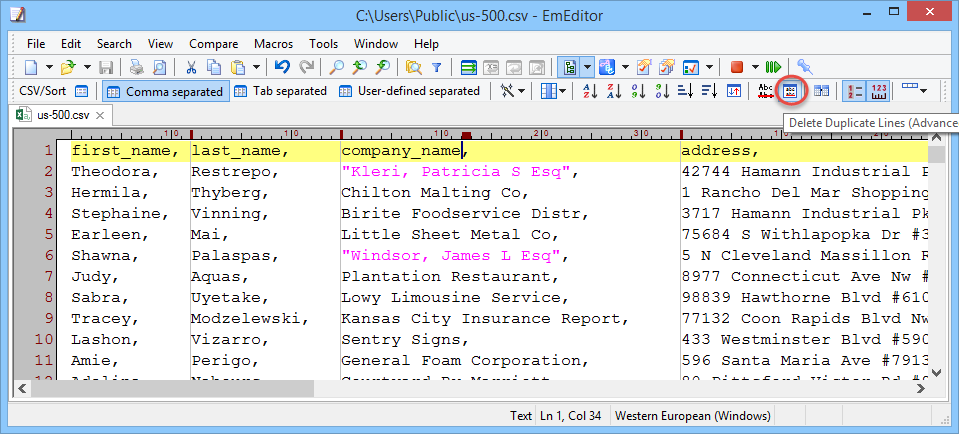
Task: Toggle the ruler display button
Action: tap(878, 91)
